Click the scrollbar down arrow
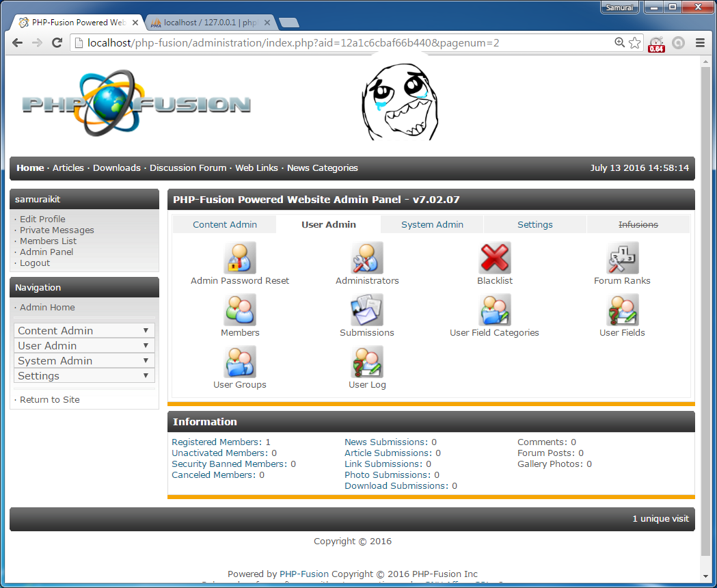The width and height of the screenshot is (717, 588). [705, 576]
